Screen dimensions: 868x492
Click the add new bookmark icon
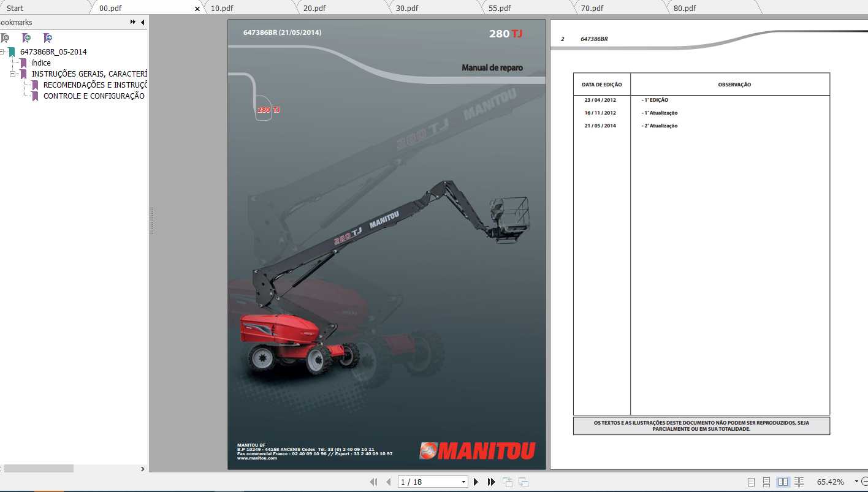[26, 37]
